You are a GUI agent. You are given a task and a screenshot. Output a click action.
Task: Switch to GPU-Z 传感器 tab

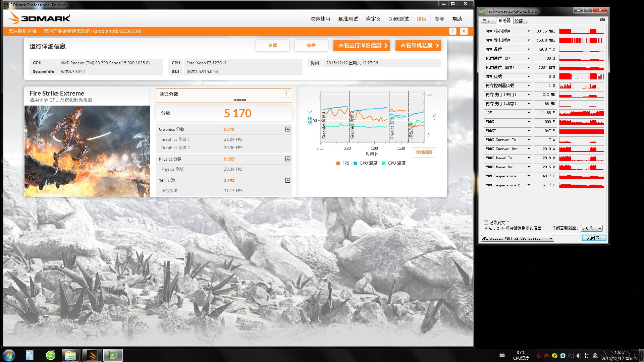tap(504, 21)
